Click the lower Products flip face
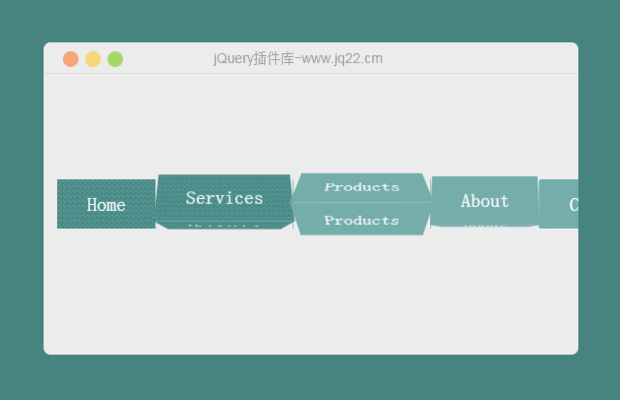The image size is (620, 400). [x=361, y=219]
